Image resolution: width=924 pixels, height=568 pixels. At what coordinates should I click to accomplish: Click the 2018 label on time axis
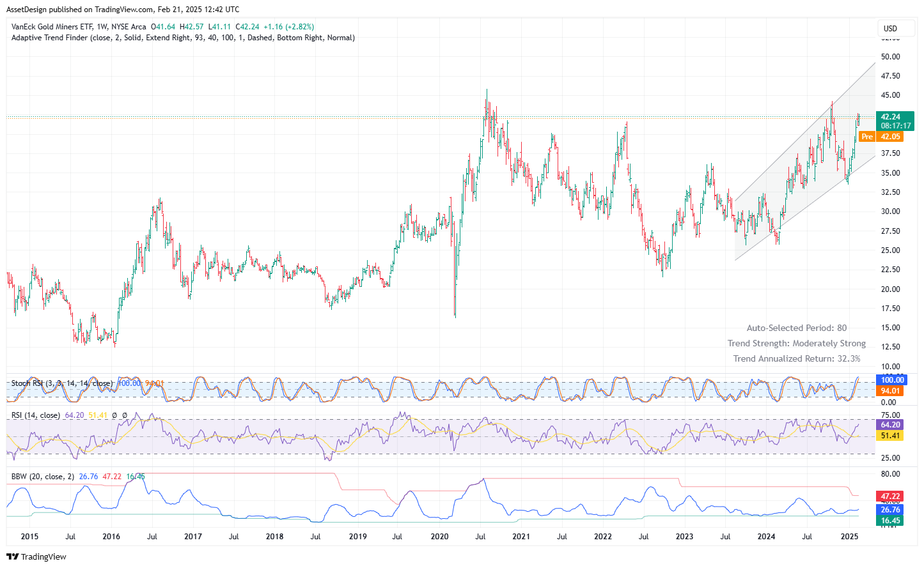point(275,537)
